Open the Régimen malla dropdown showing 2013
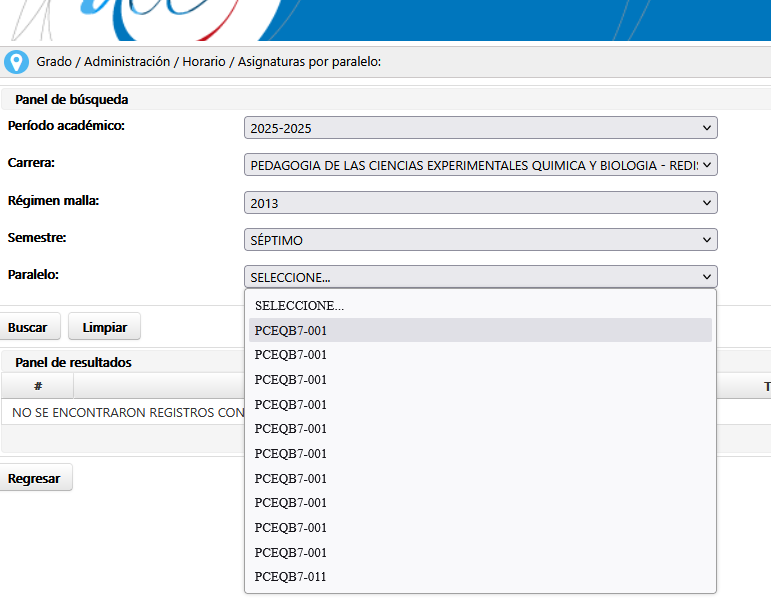 (x=480, y=203)
